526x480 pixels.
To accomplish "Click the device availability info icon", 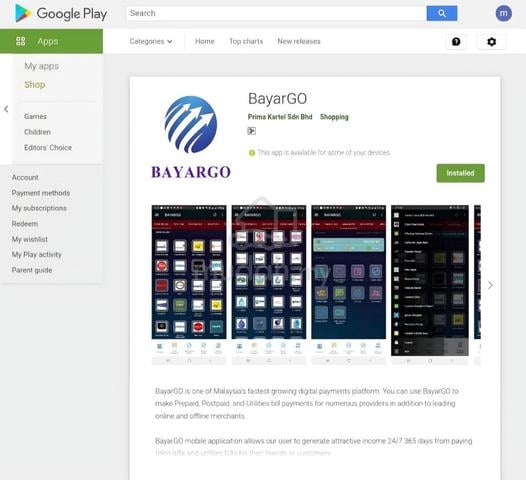I will (252, 153).
